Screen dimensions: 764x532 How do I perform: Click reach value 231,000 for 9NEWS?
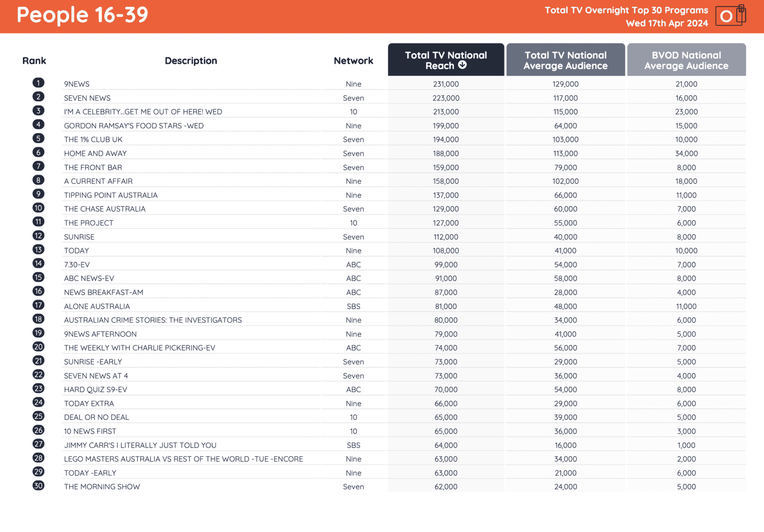coord(446,84)
